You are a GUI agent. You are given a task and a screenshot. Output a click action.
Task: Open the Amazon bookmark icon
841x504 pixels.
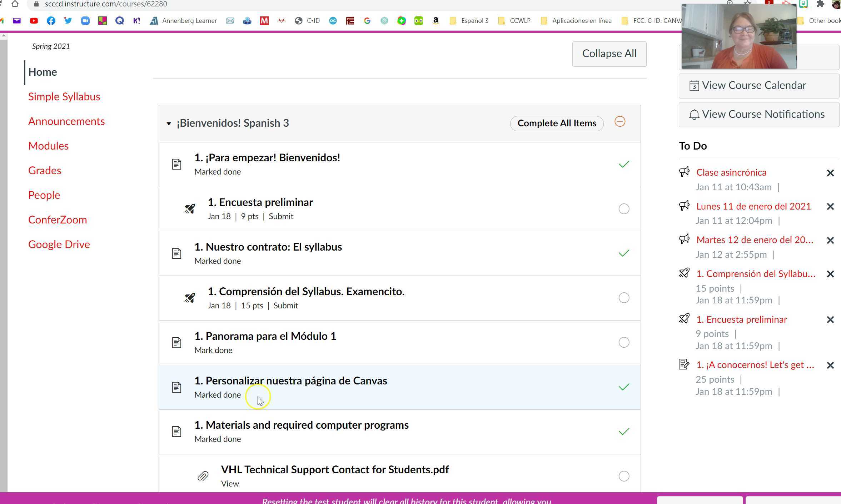pos(436,21)
